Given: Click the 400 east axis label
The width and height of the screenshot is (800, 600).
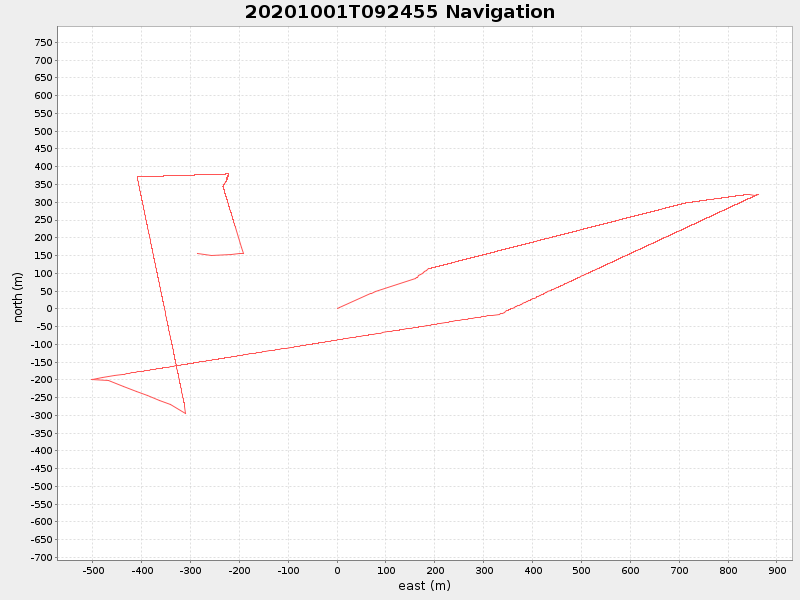Looking at the screenshot, I should tap(533, 570).
